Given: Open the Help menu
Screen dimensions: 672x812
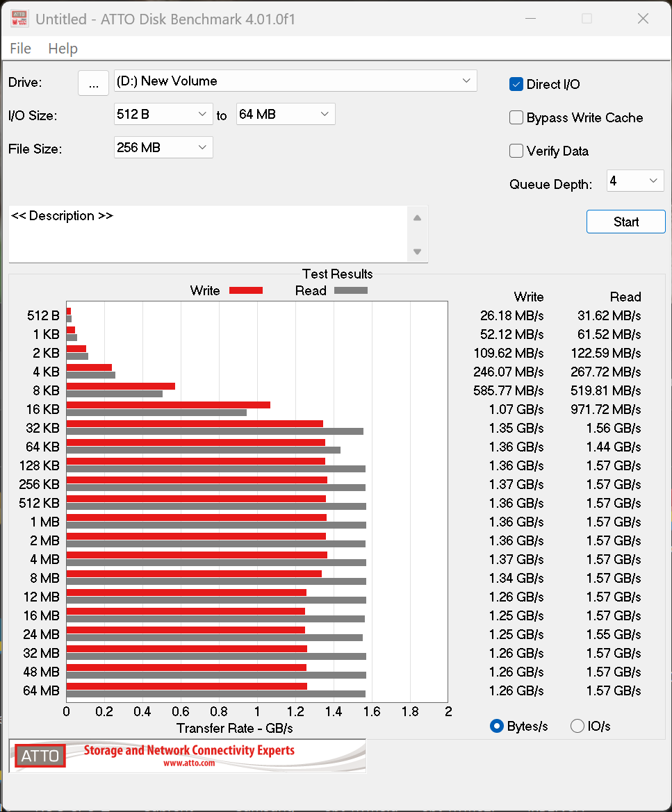Looking at the screenshot, I should coord(63,49).
